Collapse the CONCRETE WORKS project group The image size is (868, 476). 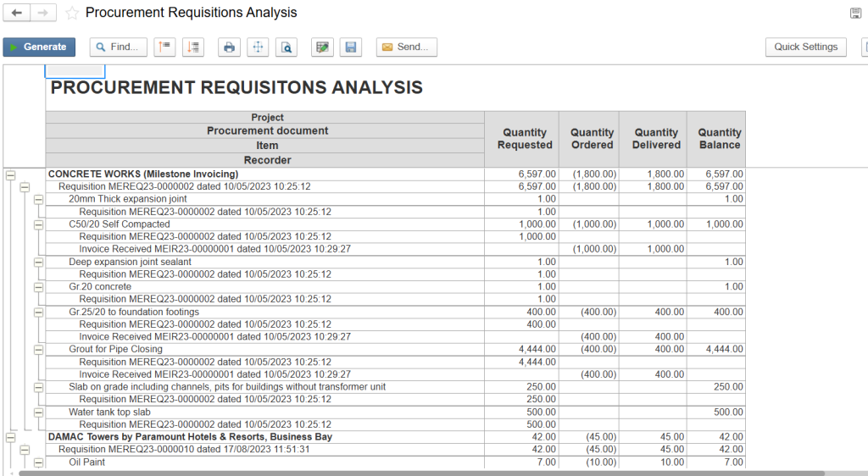(11, 174)
